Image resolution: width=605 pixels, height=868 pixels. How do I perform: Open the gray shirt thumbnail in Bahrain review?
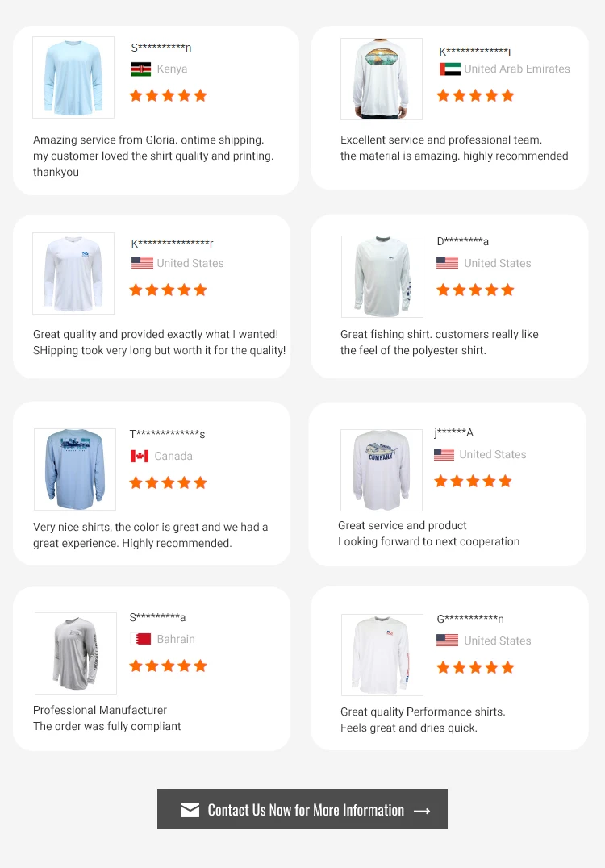click(x=76, y=653)
